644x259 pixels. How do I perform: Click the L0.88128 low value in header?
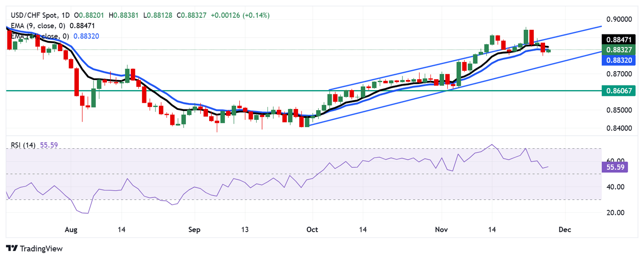pyautogui.click(x=158, y=15)
